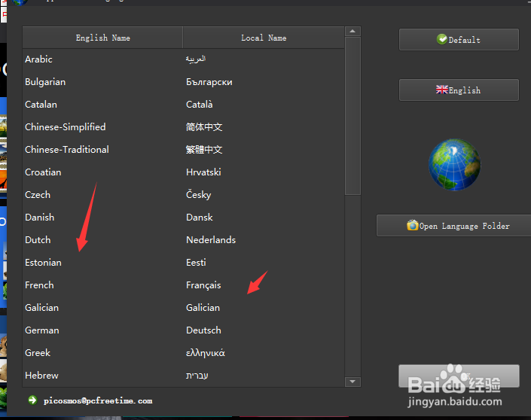Click local name Català

[200, 104]
